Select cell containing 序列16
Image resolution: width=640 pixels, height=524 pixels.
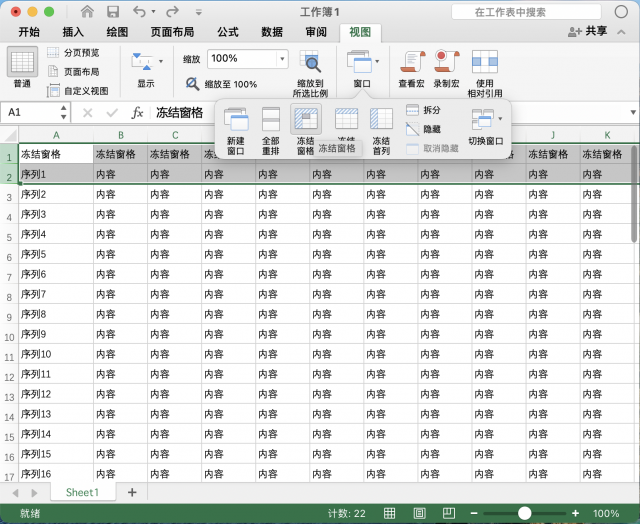56,474
